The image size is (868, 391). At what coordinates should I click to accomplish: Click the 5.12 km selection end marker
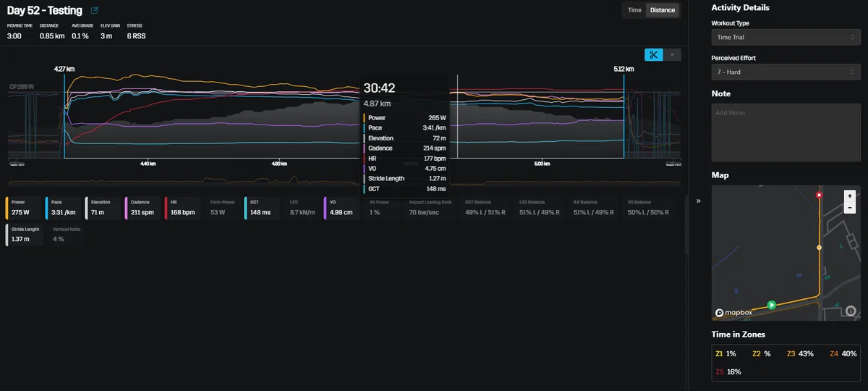pyautogui.click(x=624, y=69)
